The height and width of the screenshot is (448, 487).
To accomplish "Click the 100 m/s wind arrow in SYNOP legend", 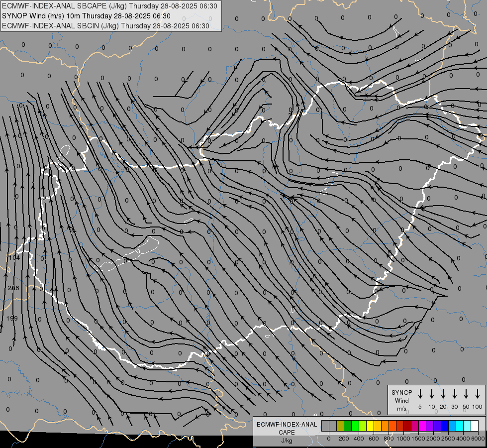I will pos(478,393).
